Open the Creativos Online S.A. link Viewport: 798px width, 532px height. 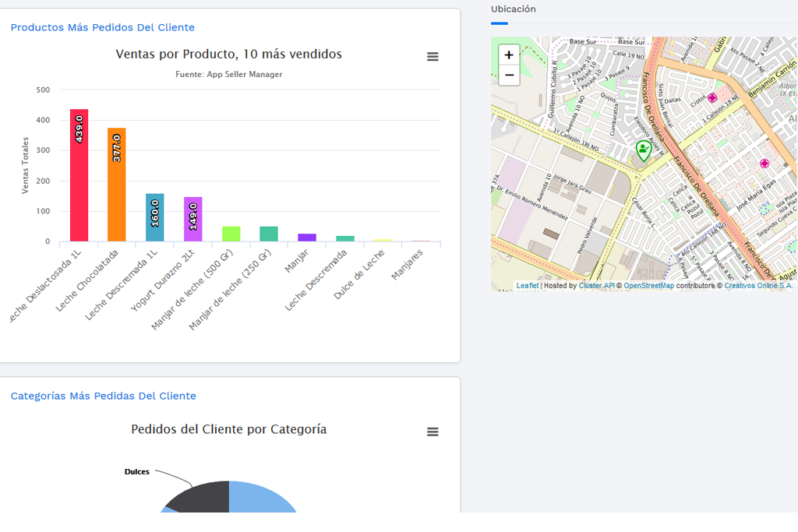point(758,286)
